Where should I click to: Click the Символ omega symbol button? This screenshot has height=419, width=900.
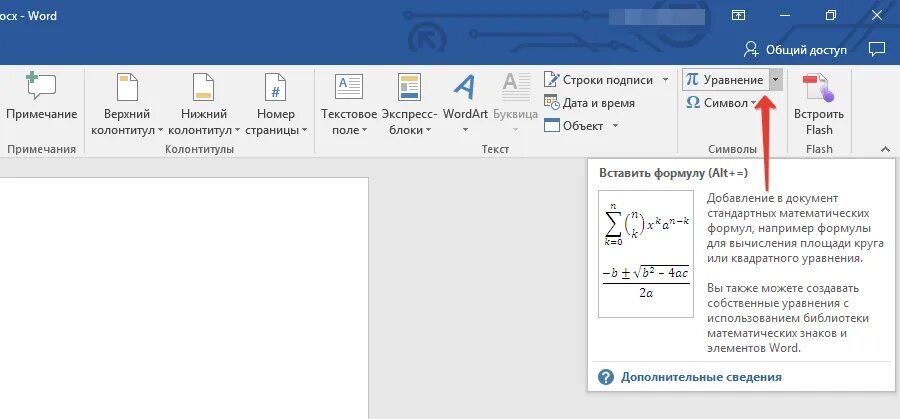[x=717, y=103]
